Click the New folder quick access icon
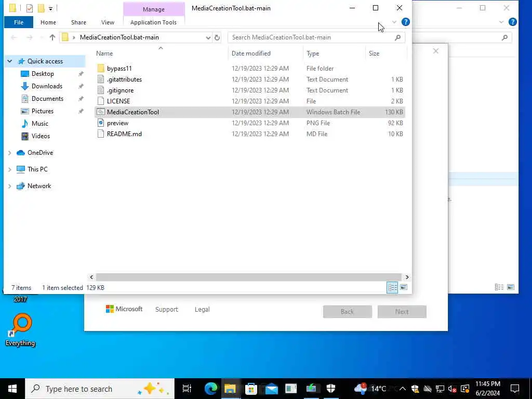The image size is (532, 399). (41, 8)
